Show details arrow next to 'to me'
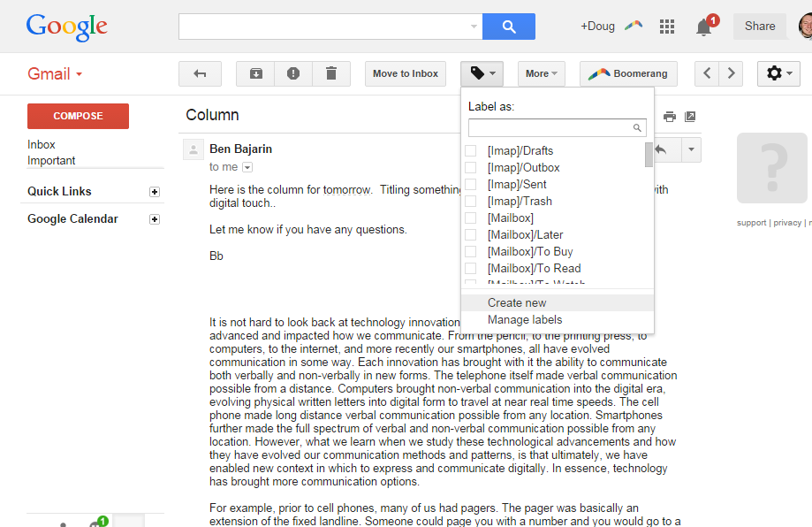The image size is (812, 527). [247, 167]
